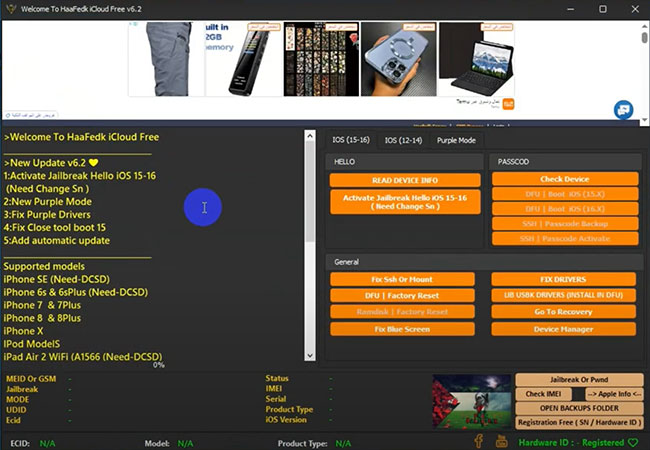Open the Facebook icon in the footer

478,441
